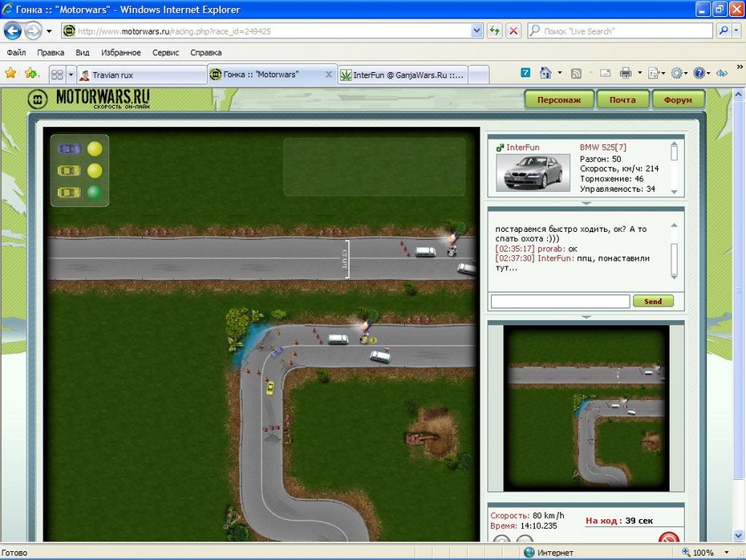The height and width of the screenshot is (560, 746).
Task: Click the Add to Favorites icon
Action: pos(30,74)
